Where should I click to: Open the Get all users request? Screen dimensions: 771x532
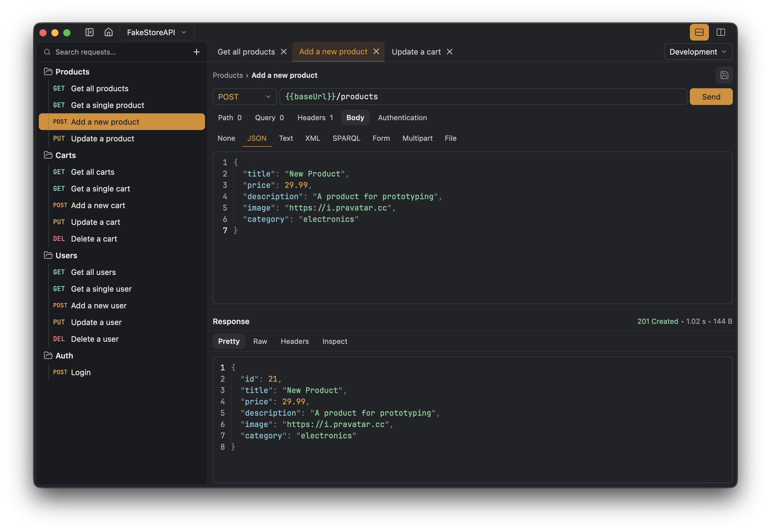(122, 272)
